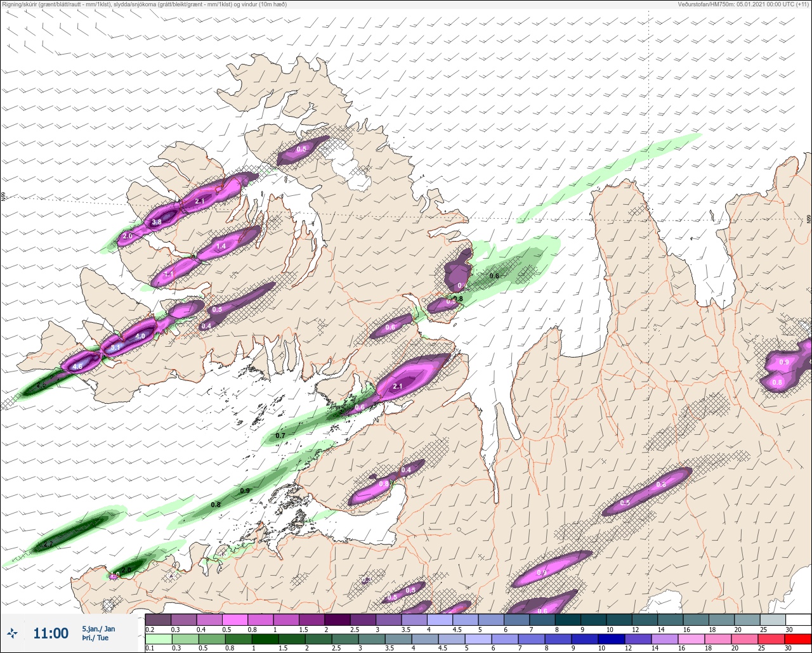Click the 5.1 snowfall value on the map
The width and height of the screenshot is (812, 653).
click(x=115, y=348)
